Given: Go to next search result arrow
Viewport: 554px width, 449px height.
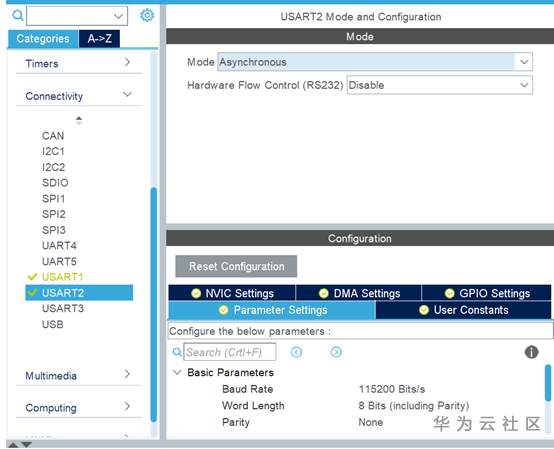Looking at the screenshot, I should coord(336,352).
